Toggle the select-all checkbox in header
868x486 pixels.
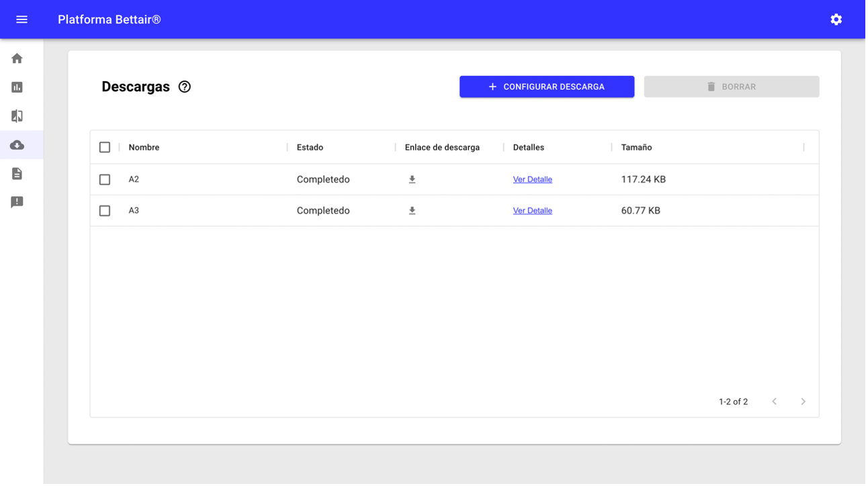105,147
